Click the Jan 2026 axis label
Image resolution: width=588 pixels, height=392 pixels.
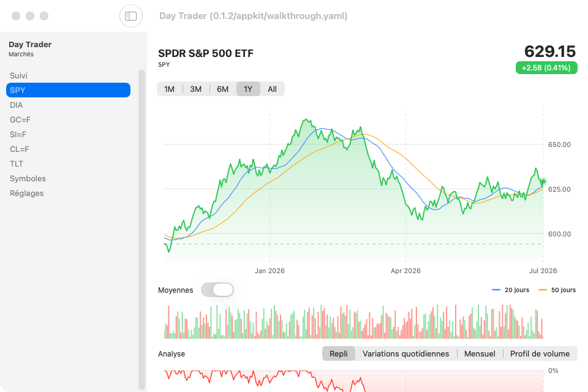click(x=269, y=271)
